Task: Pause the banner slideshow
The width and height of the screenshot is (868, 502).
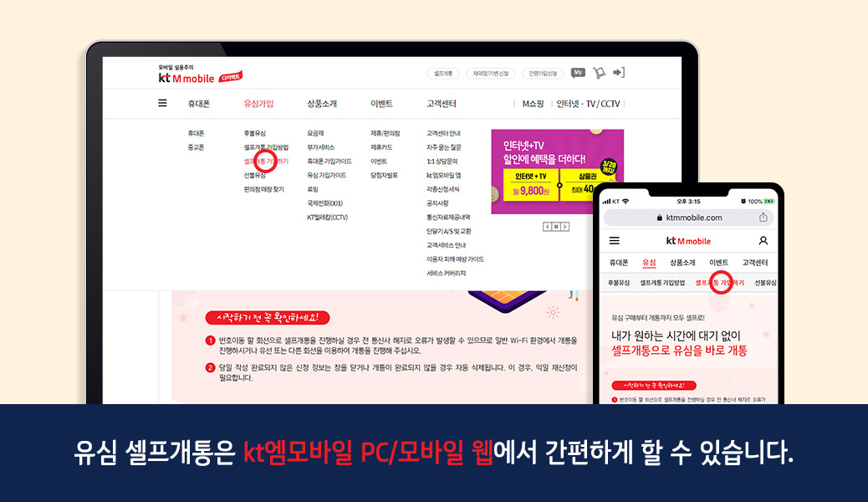Action: pyautogui.click(x=556, y=227)
